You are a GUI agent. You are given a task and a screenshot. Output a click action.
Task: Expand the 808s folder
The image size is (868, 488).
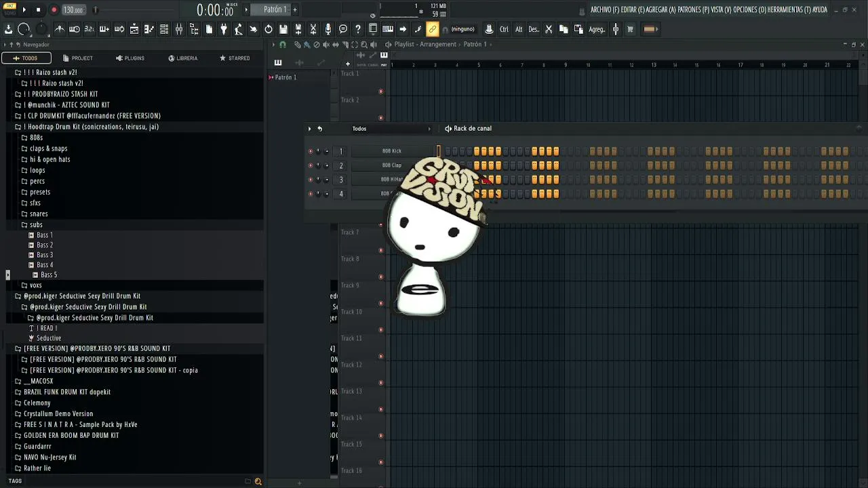click(24, 138)
